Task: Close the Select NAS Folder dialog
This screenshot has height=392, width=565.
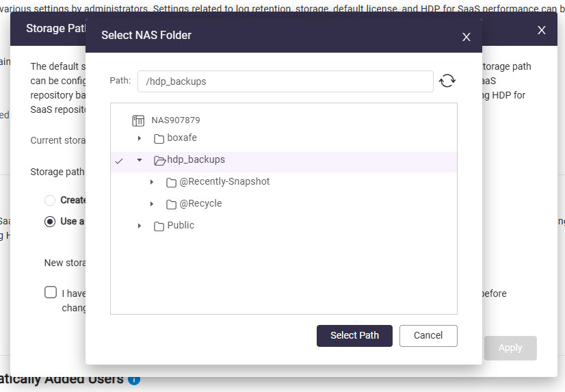Action: [x=467, y=37]
